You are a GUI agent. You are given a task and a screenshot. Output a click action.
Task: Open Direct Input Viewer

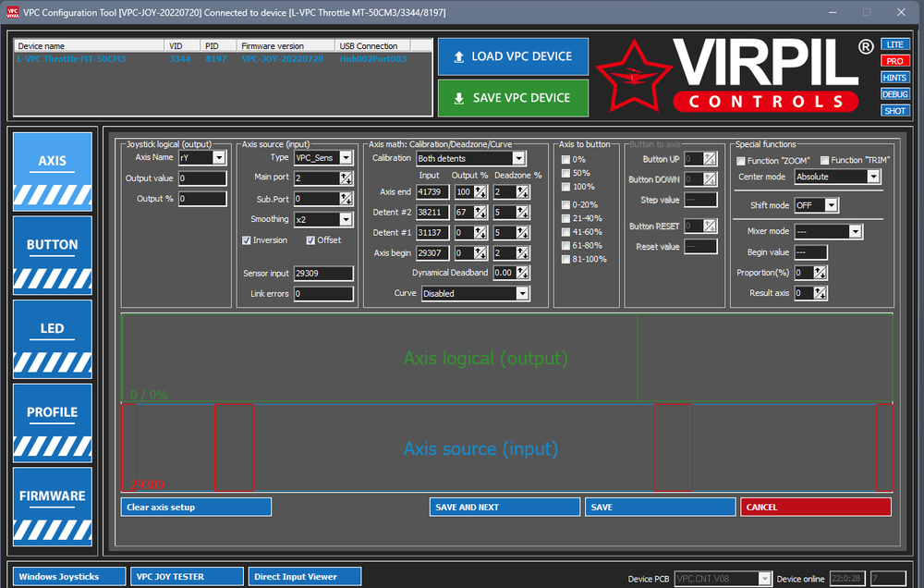pos(305,576)
